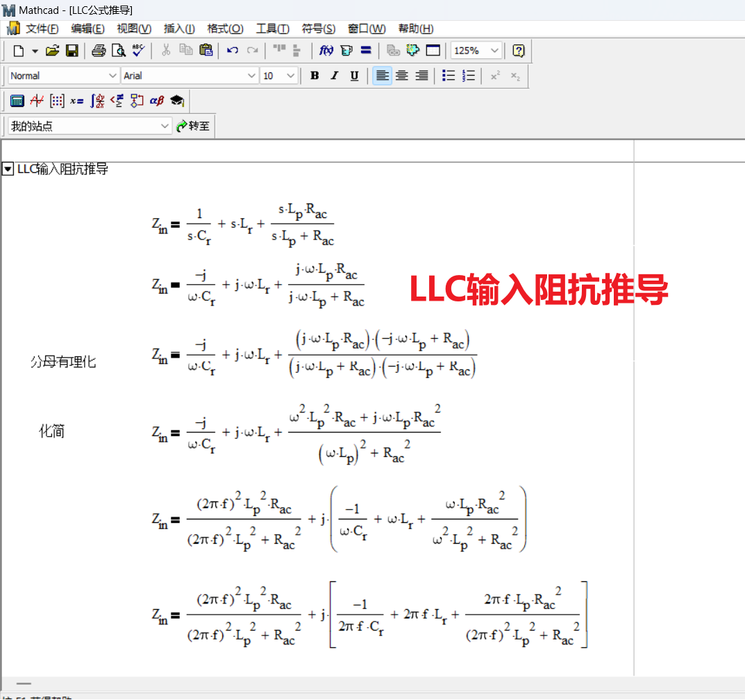Toggle underline formatting
The width and height of the screenshot is (745, 700).
pos(354,76)
